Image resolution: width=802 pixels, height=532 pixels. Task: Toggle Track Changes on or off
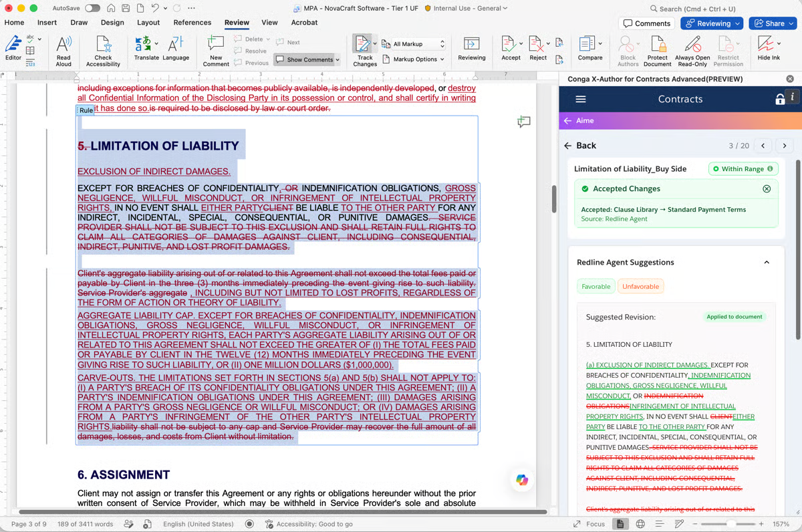tap(365, 51)
